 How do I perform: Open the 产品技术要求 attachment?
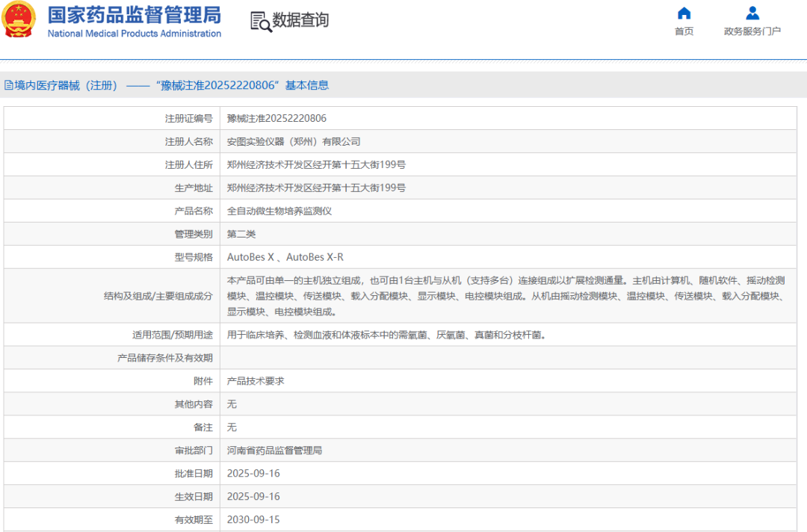coord(256,381)
